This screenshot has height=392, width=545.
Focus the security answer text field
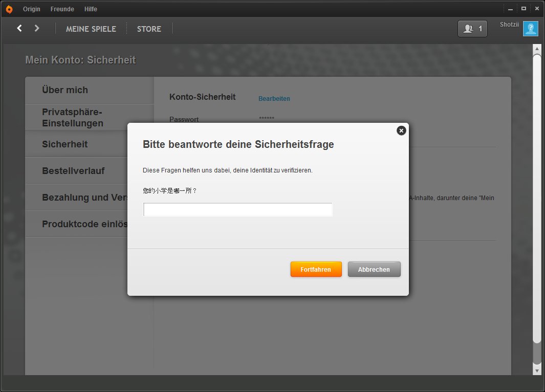[238, 210]
